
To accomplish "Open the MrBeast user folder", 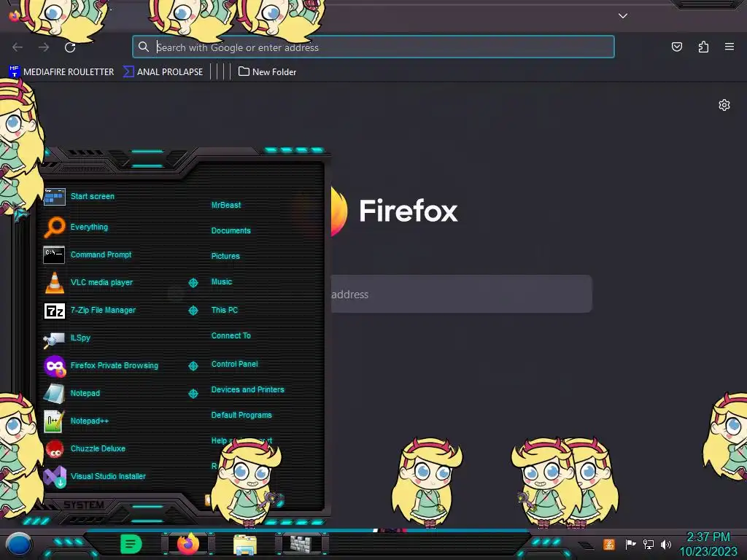I will (x=226, y=205).
